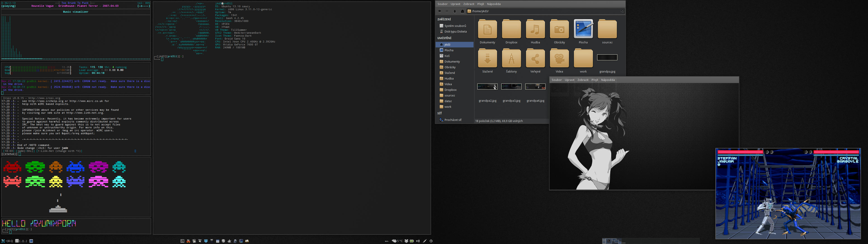Click the home icon in Thunar's toolbar
The height and width of the screenshot is (244, 868).
click(x=462, y=11)
